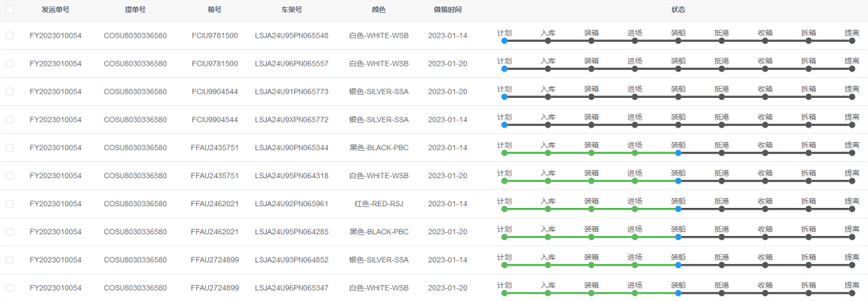Click 拆箱 step dot in LSJA24U91PN065773 row
868x301 pixels.
[x=809, y=97]
